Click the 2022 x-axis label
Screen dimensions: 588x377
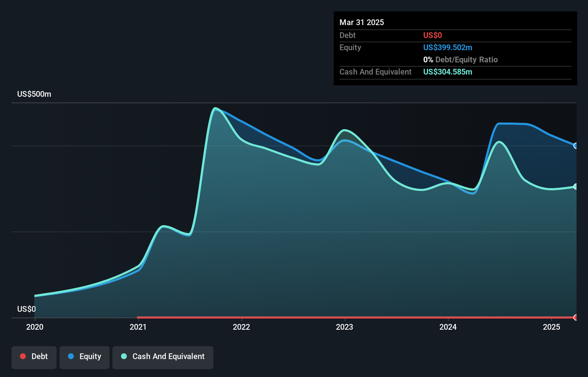pyautogui.click(x=241, y=327)
